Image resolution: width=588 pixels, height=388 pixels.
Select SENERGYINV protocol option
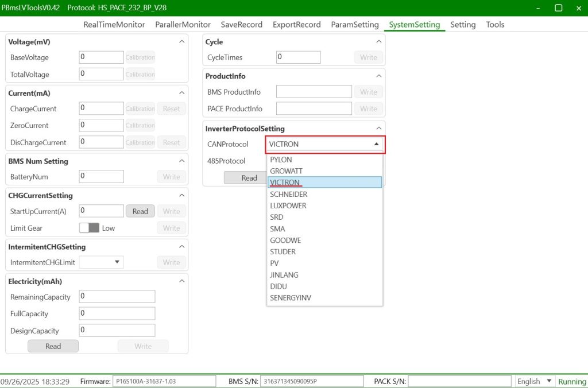(291, 297)
